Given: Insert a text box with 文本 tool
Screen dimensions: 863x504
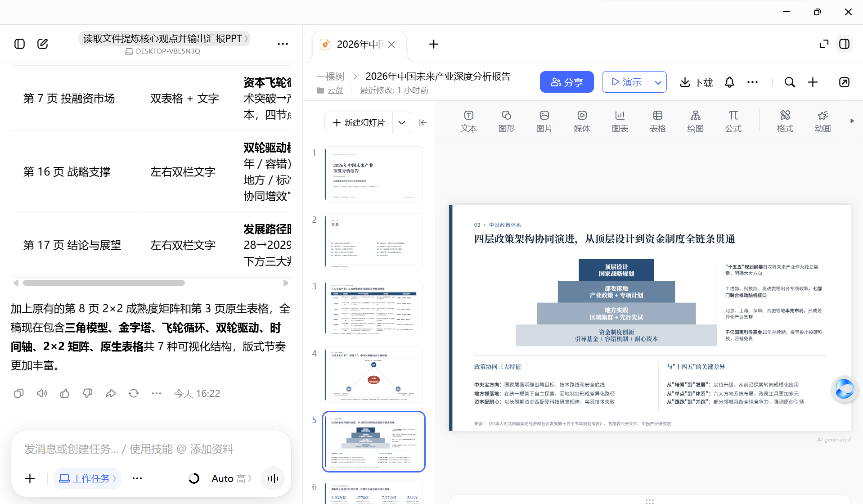Looking at the screenshot, I should click(x=468, y=121).
